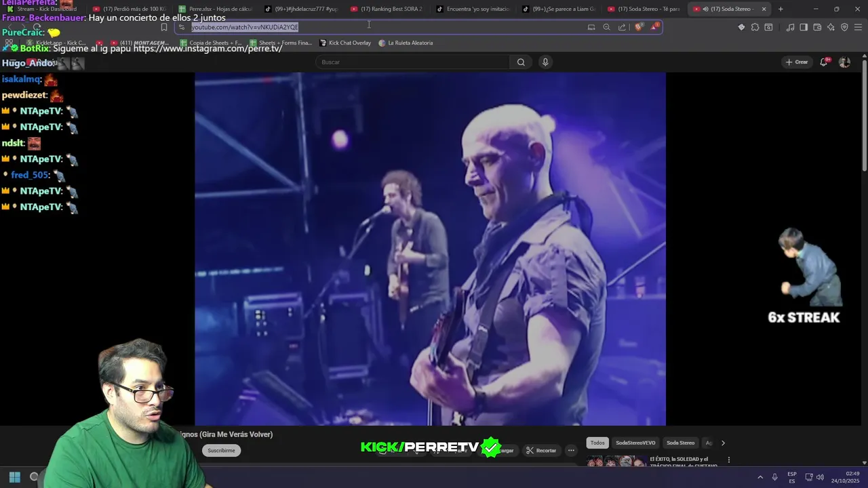Select the Todos filter chip

pyautogui.click(x=597, y=443)
